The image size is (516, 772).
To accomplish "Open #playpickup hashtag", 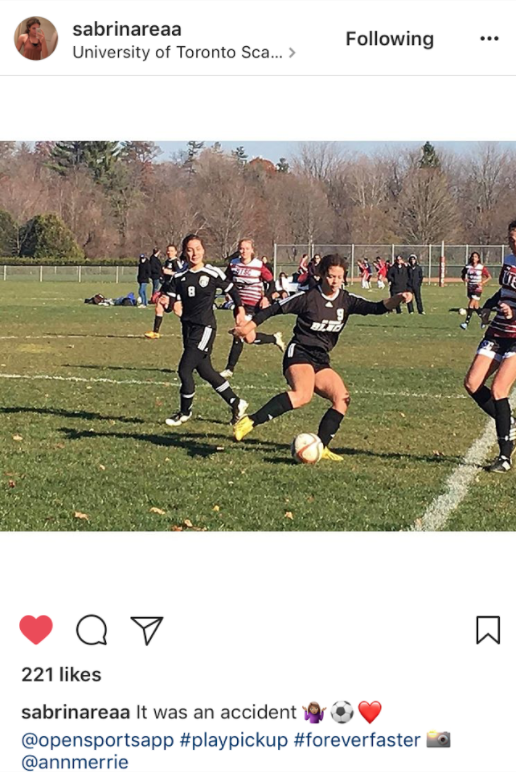I will (x=233, y=740).
